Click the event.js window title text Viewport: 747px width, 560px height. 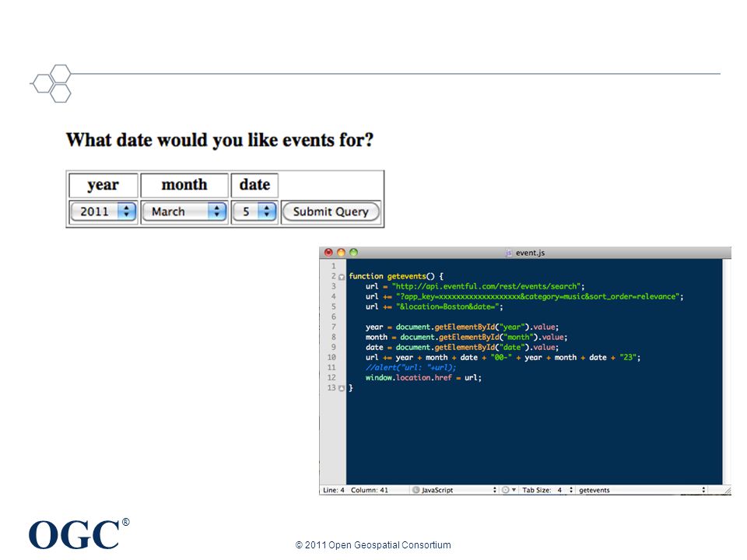(x=530, y=253)
